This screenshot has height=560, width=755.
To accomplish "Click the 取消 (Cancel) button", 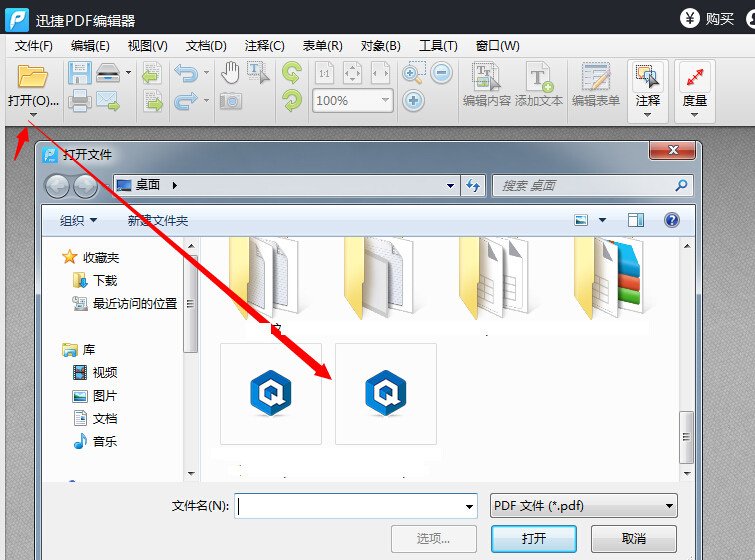I will tap(634, 538).
